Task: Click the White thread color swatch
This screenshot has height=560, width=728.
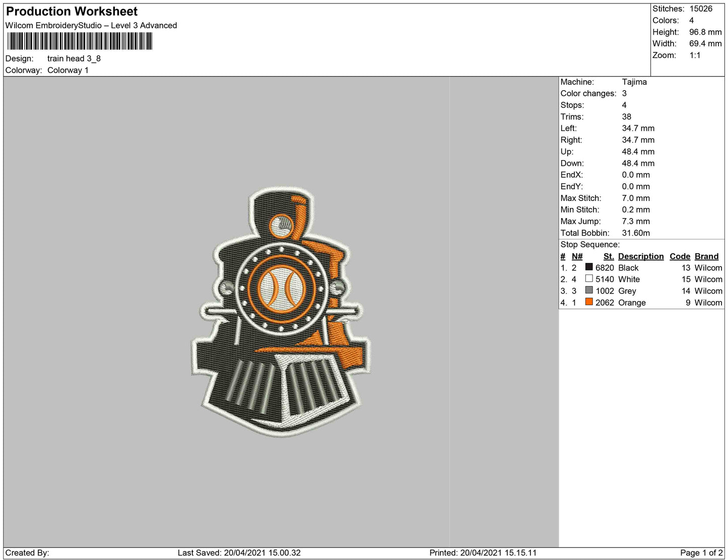Action: click(588, 278)
